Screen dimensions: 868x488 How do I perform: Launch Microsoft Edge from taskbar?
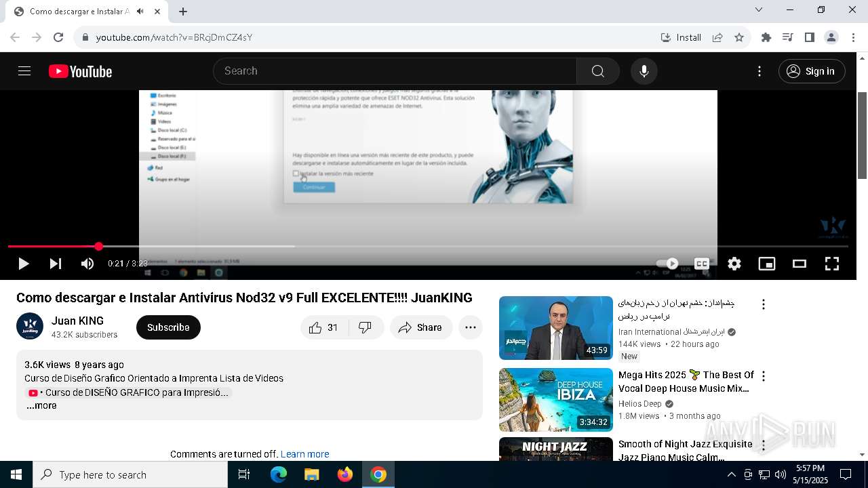(279, 474)
